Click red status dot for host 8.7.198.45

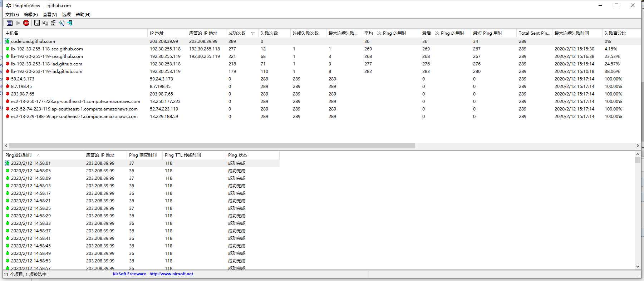click(8, 86)
